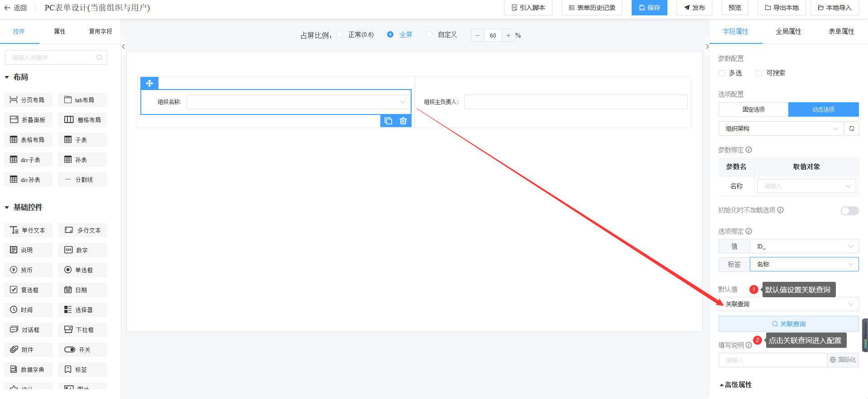Open the 默认值 关联查询 dropdown
The height and width of the screenshot is (399, 868).
pos(788,304)
